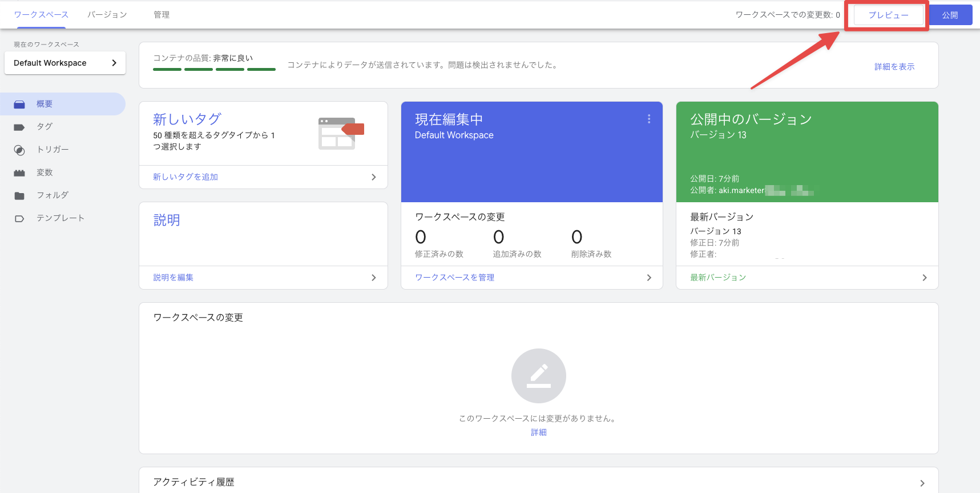Click the タグ tag icon in sidebar

(19, 127)
